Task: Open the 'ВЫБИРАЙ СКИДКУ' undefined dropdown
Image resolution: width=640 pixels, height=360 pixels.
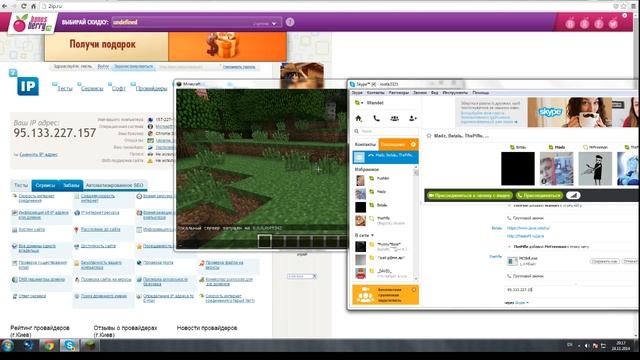Action: [196, 22]
